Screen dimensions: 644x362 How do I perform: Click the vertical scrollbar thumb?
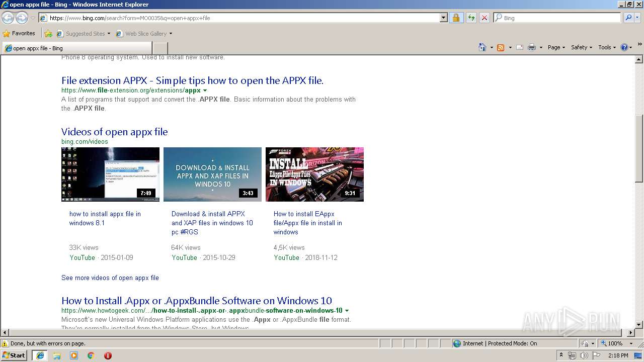pos(639,148)
